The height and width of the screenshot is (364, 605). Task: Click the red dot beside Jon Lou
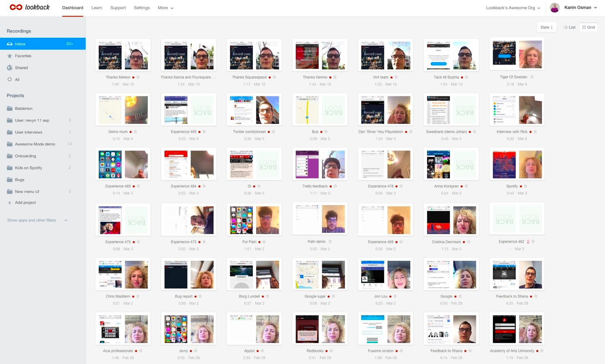390,297
